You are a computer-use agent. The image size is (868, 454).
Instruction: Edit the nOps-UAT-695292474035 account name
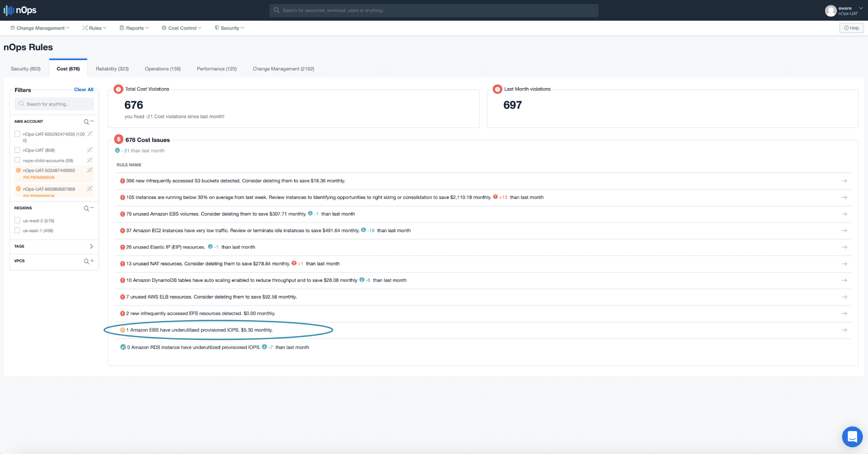coord(89,134)
